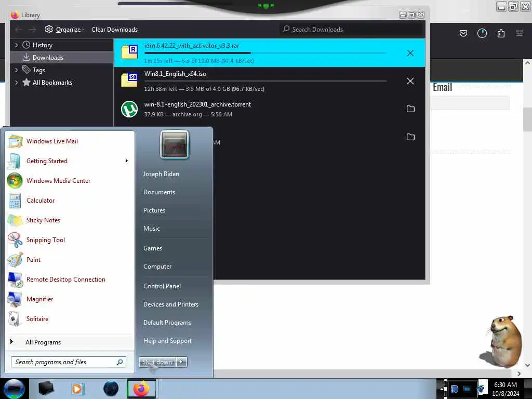Cancel the idm.6.42.22 rar download
This screenshot has height=399, width=532.
click(410, 53)
